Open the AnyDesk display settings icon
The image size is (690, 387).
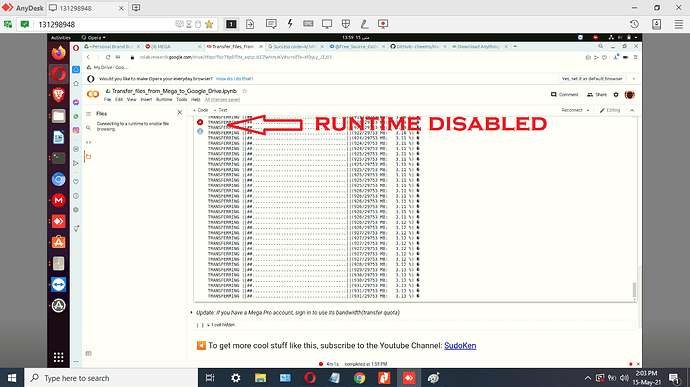coord(327,24)
